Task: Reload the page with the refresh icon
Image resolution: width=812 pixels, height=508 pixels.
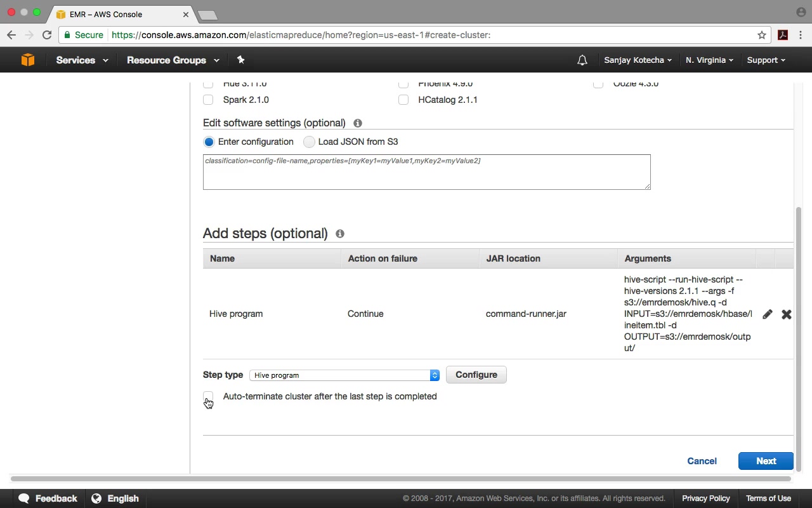Action: tap(47, 35)
